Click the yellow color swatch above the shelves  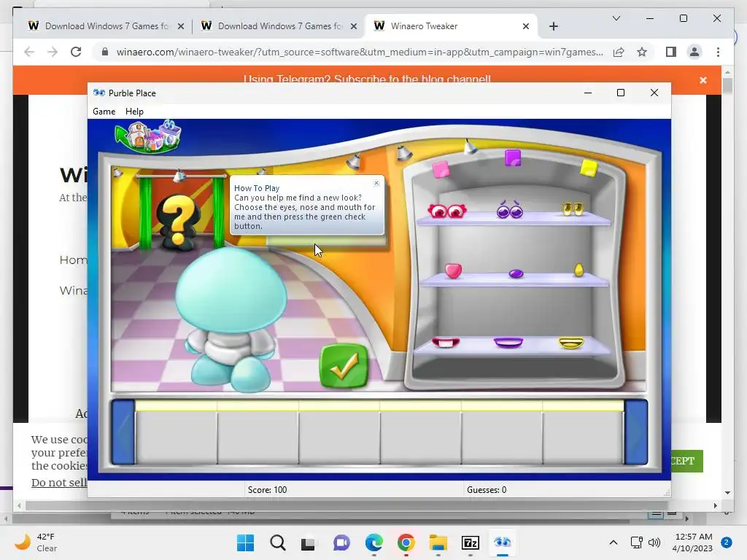pos(589,168)
